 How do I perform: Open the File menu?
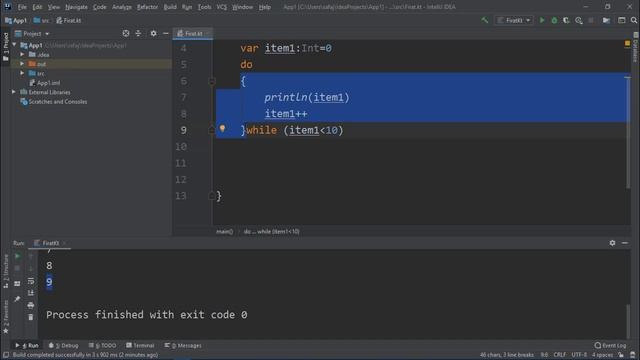[22, 7]
